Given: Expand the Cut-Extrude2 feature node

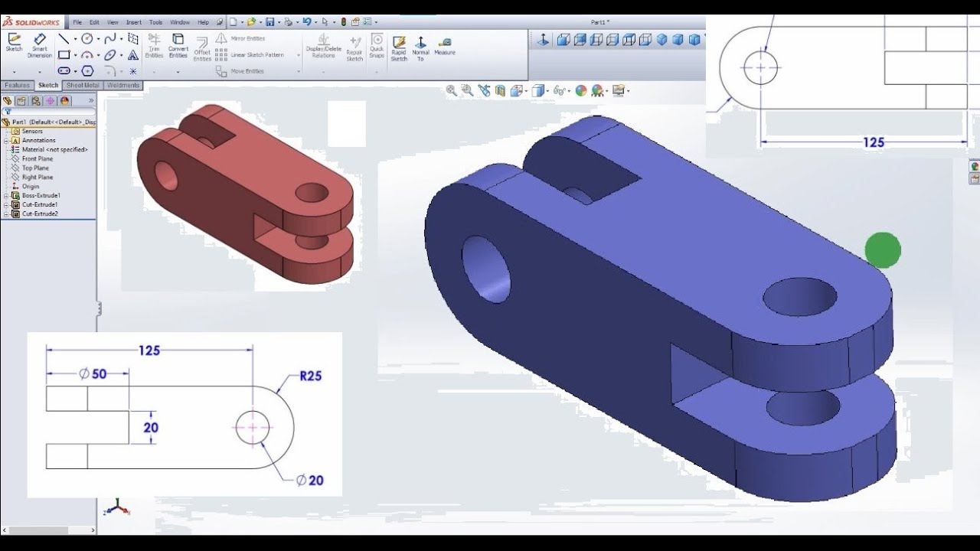Looking at the screenshot, I should [6, 214].
